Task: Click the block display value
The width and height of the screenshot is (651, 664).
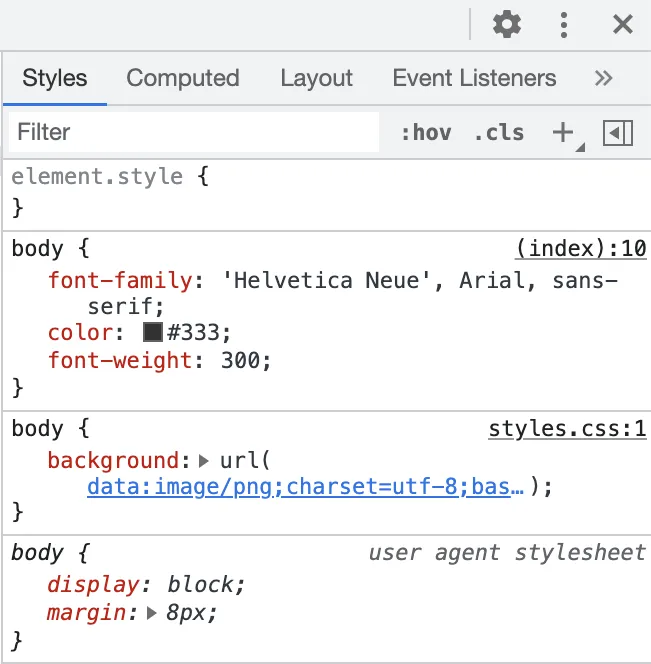Action: [x=200, y=585]
